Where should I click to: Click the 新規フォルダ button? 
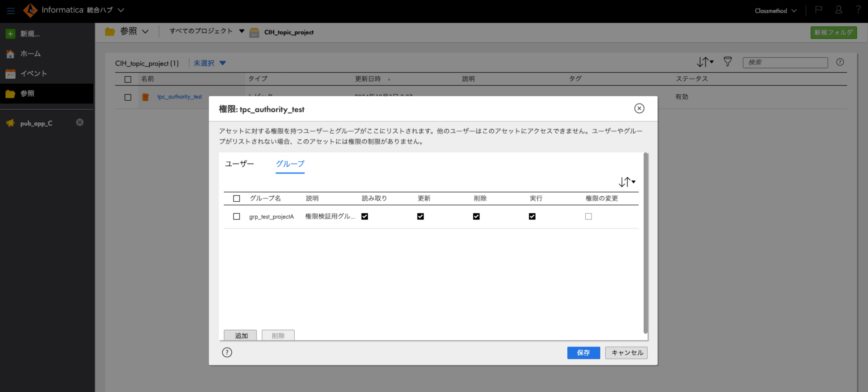click(x=833, y=33)
